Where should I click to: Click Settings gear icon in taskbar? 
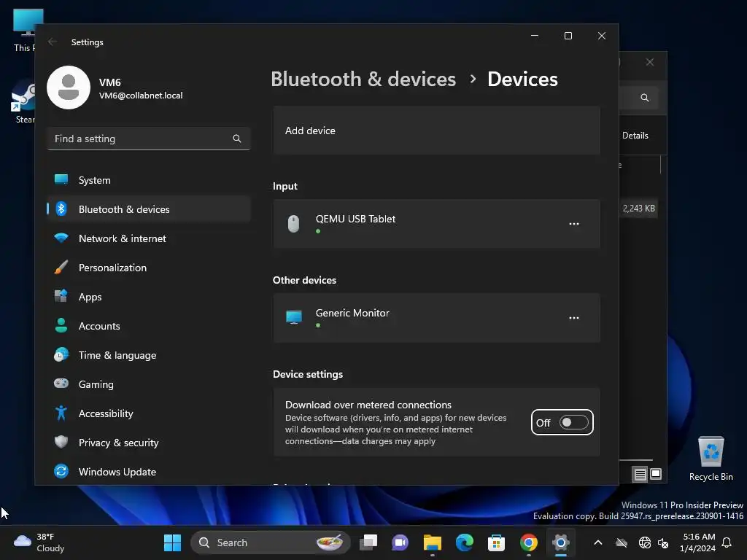click(x=561, y=542)
